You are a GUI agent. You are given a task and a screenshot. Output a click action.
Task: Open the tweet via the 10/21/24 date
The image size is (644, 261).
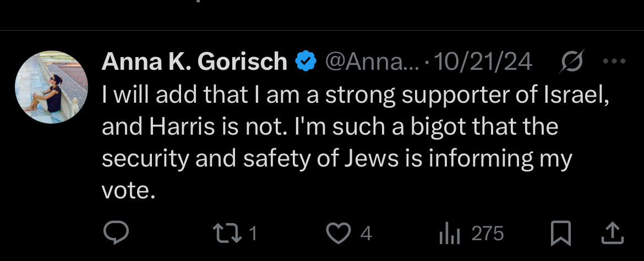(483, 62)
